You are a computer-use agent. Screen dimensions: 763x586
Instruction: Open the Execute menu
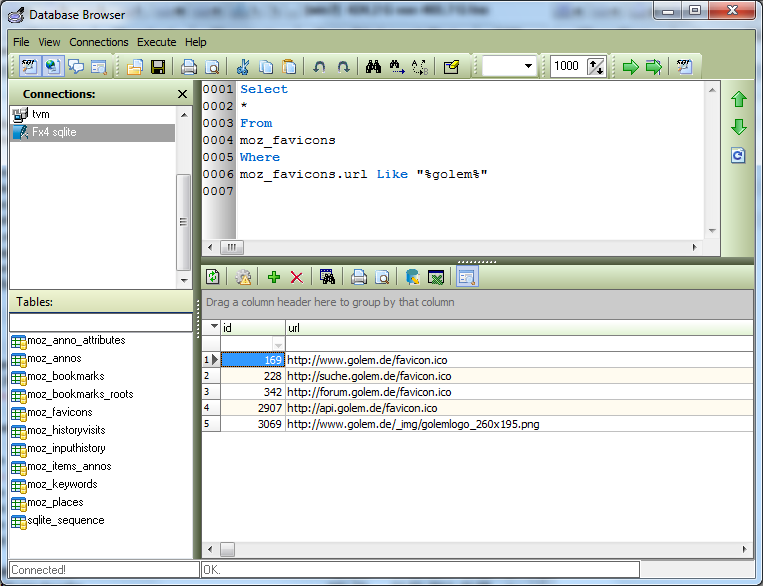(156, 42)
